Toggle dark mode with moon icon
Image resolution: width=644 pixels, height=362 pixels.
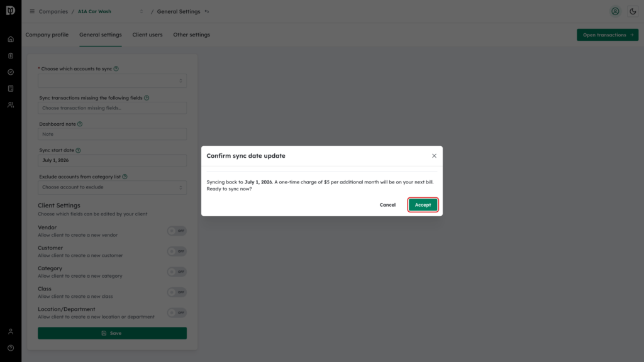(x=633, y=11)
